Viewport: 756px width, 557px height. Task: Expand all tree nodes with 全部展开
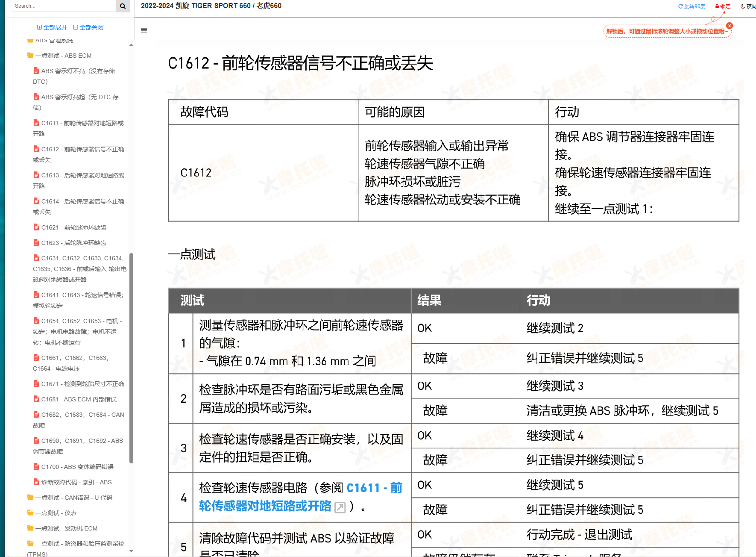point(52,27)
